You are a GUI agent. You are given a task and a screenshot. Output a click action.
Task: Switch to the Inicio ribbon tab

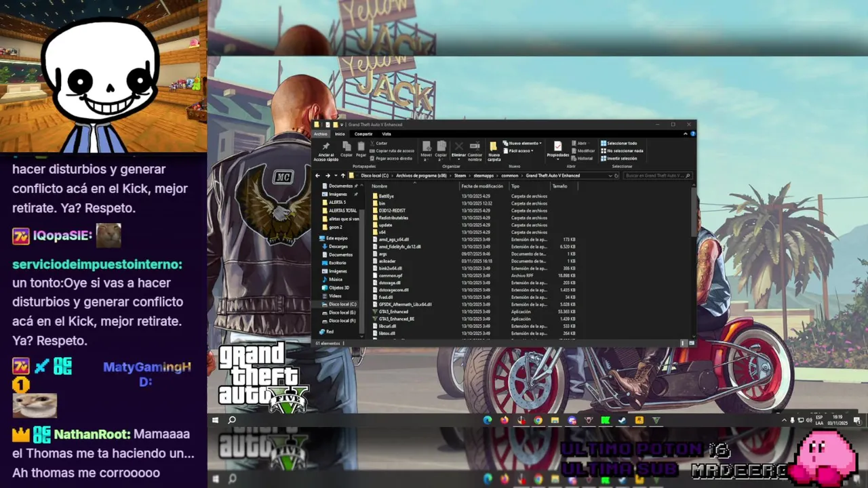[340, 134]
